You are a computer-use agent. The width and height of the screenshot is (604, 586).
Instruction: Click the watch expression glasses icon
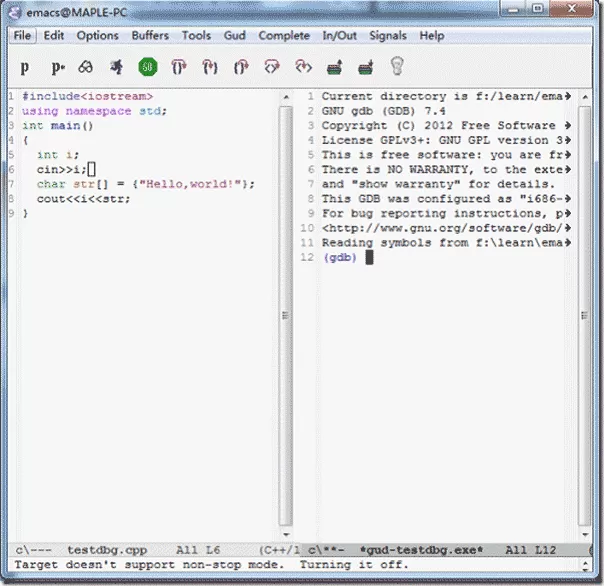pos(86,67)
